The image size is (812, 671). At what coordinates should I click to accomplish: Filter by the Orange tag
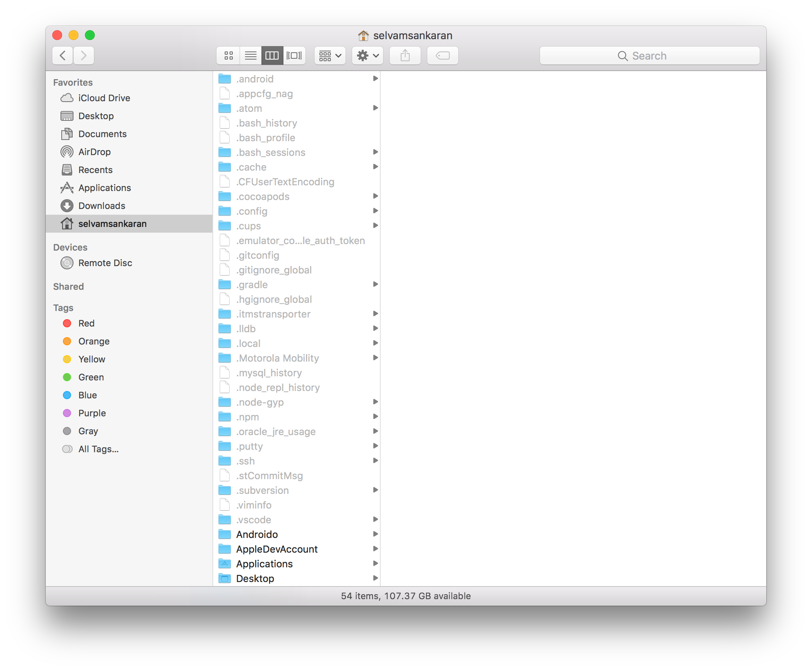pos(129,341)
